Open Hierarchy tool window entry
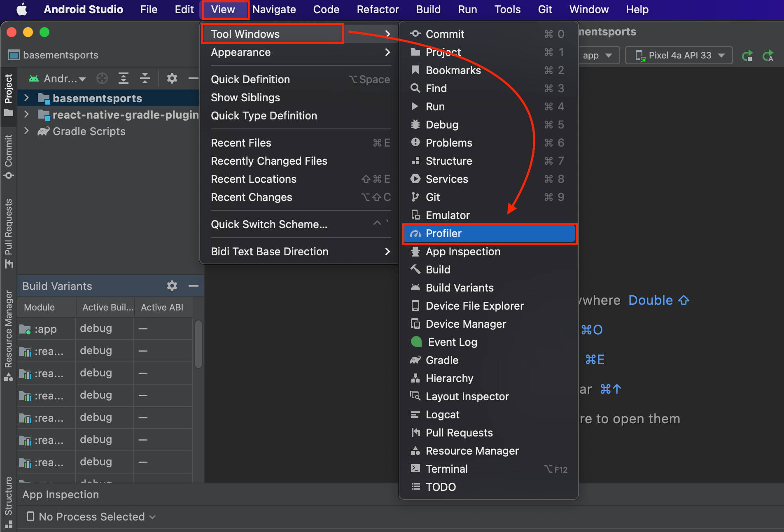Viewport: 784px width, 532px height. [x=489, y=378]
